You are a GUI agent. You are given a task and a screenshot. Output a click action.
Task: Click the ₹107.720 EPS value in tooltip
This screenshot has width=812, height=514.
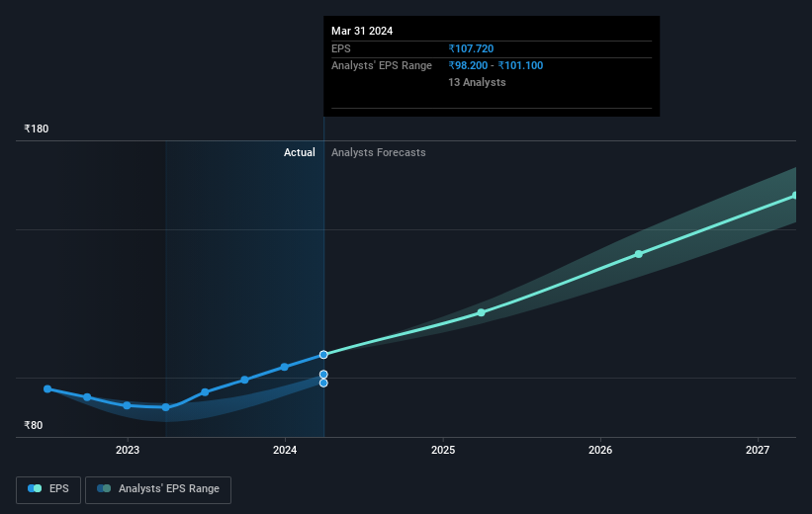(471, 48)
